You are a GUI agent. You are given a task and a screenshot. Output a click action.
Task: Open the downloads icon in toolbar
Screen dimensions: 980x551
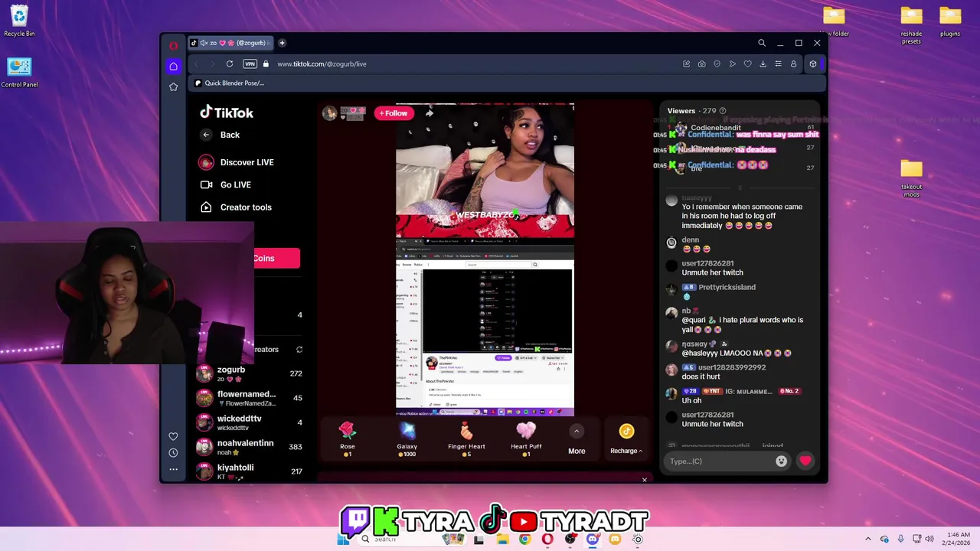point(763,64)
